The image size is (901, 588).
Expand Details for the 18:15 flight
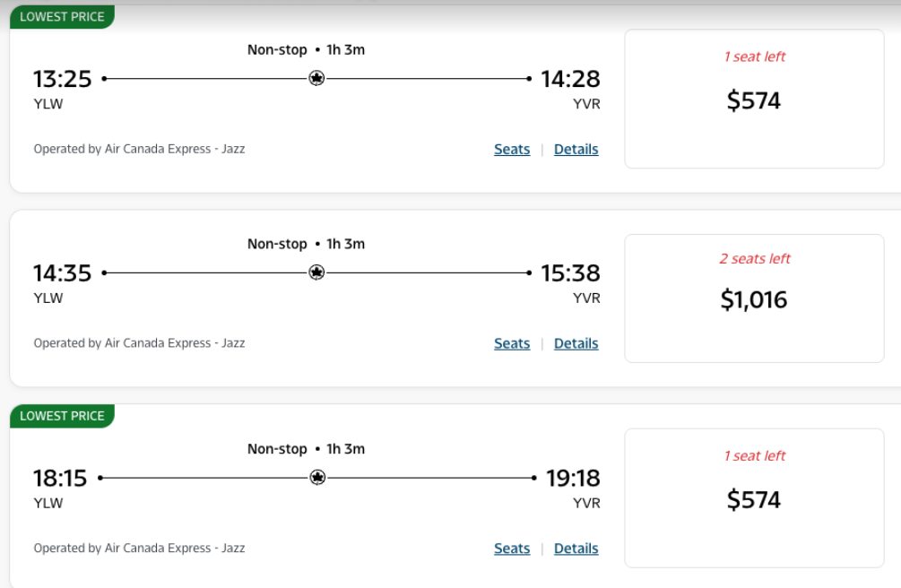coord(576,548)
